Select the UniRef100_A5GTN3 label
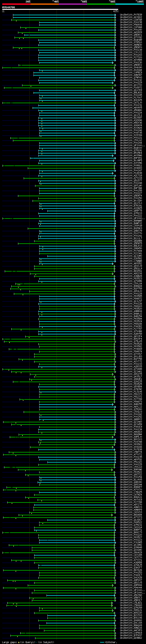The height and width of the screenshot is (644, 146). click(131, 595)
